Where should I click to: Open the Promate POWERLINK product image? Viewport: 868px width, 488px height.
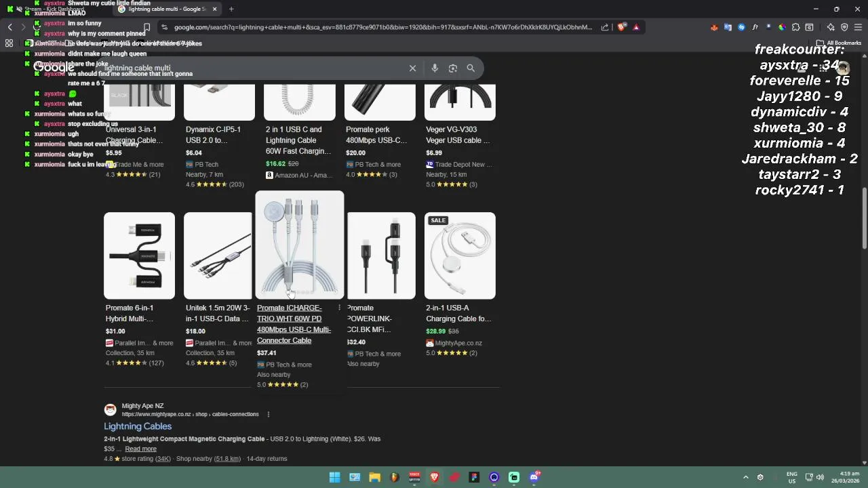point(381,256)
